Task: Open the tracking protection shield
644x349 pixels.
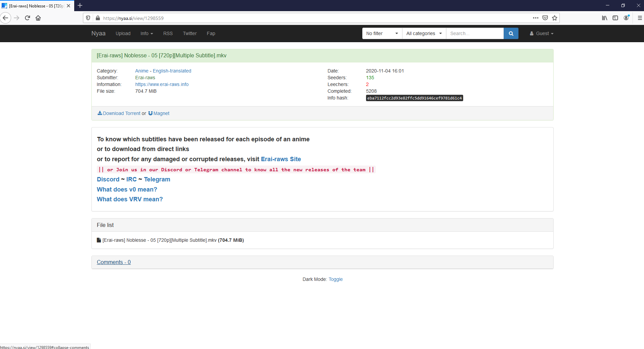Action: (88, 18)
